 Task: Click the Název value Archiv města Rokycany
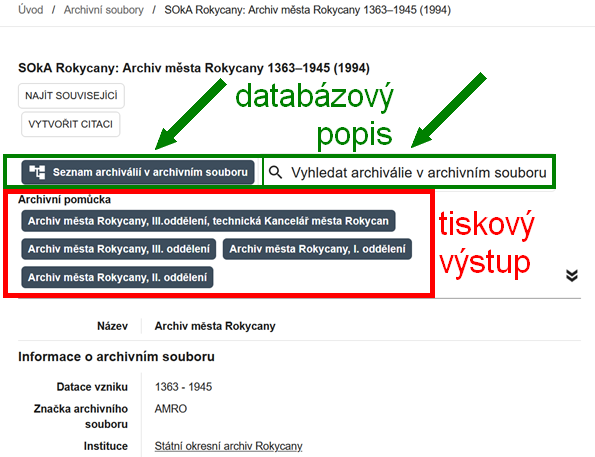point(215,326)
